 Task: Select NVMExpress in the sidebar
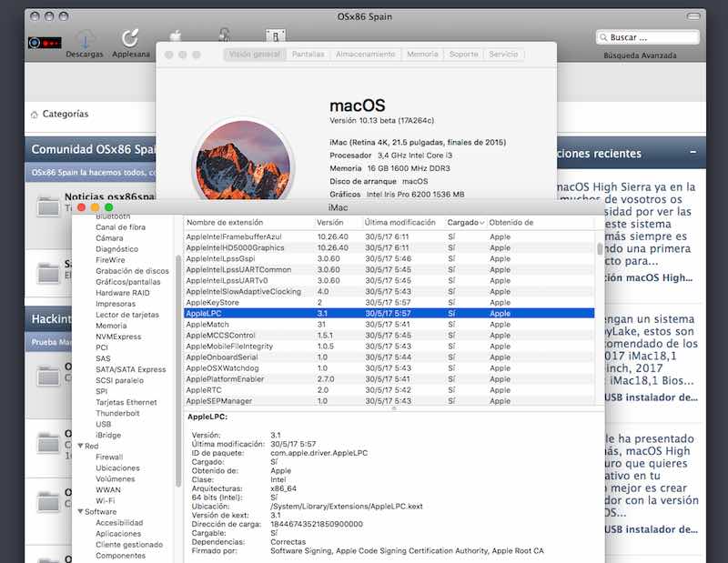tap(118, 337)
